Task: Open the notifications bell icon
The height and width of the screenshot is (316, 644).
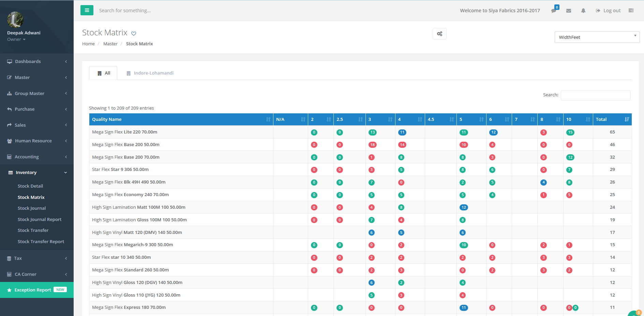Action: click(x=583, y=11)
